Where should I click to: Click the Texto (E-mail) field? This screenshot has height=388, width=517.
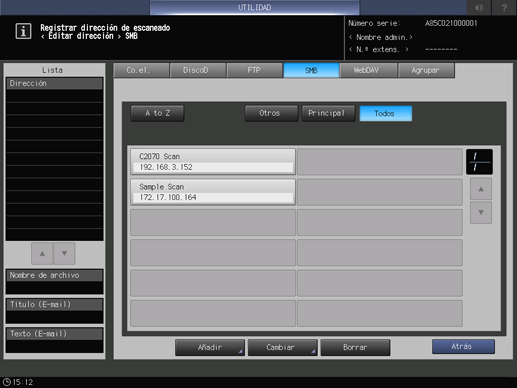54,340
